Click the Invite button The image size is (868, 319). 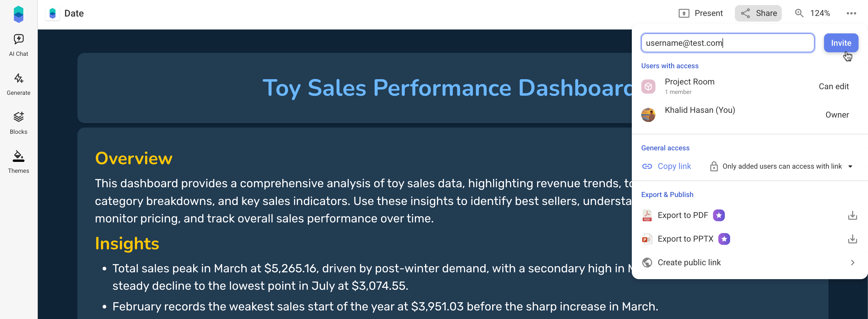(x=841, y=43)
